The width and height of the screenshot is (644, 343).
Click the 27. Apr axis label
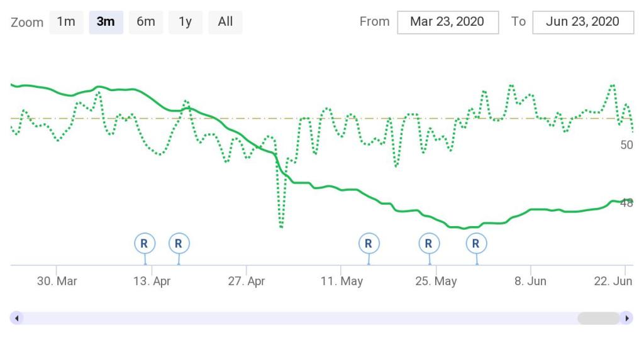click(247, 281)
